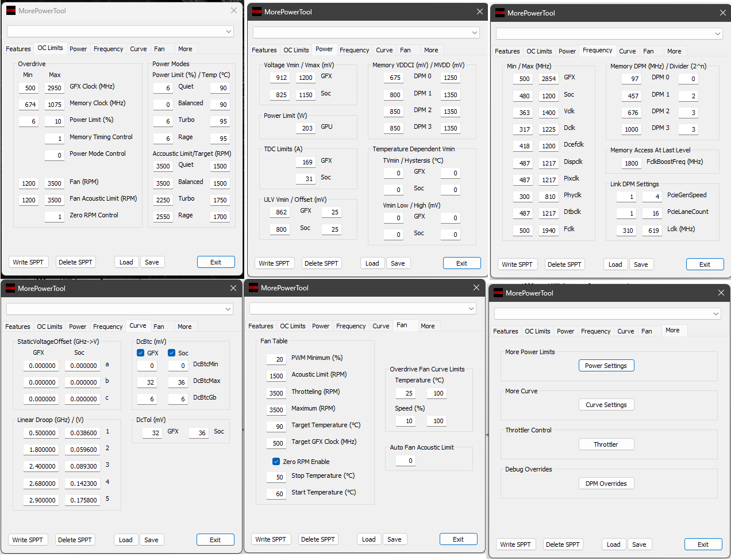Click the Zero RPM Control value field

click(54, 217)
